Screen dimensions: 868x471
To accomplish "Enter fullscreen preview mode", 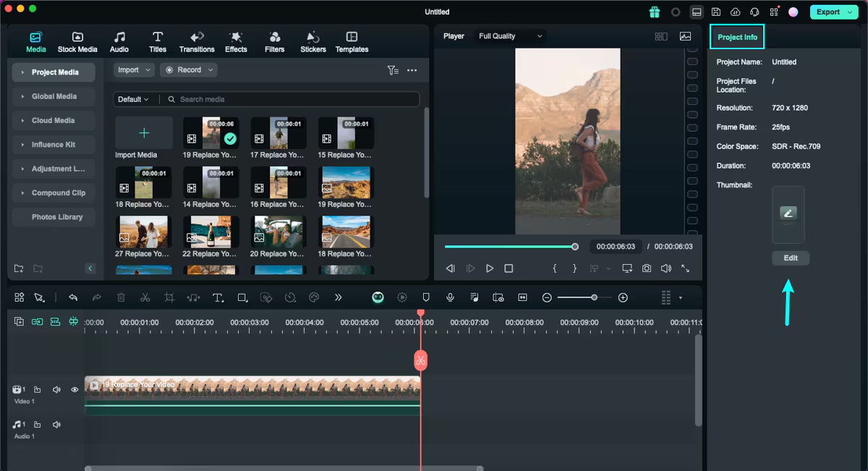I will (685, 268).
